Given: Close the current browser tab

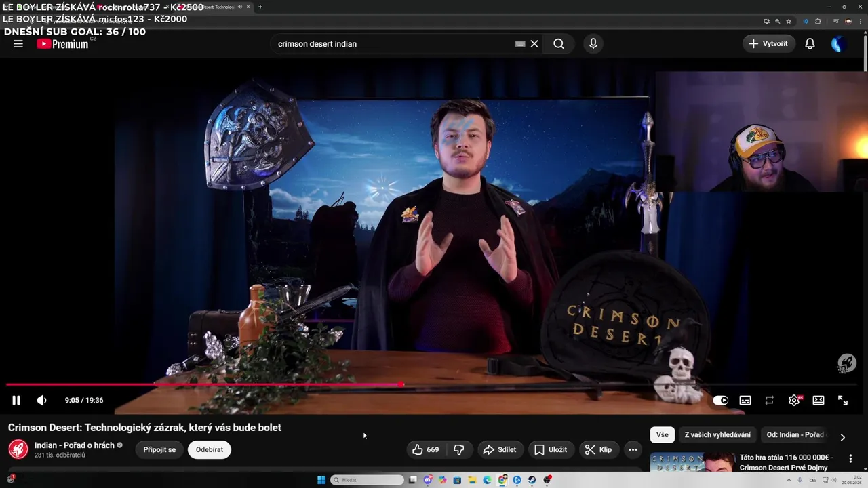Looking at the screenshot, I should pos(248,7).
